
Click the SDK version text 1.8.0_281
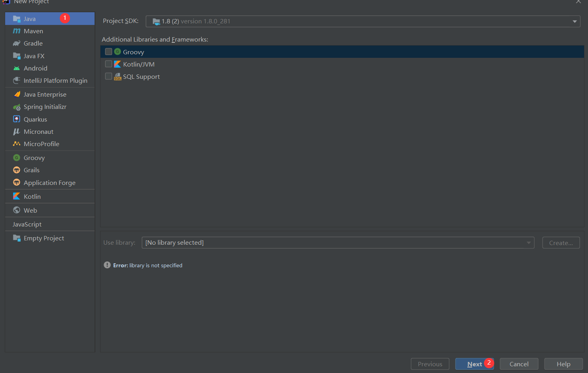[x=205, y=21]
